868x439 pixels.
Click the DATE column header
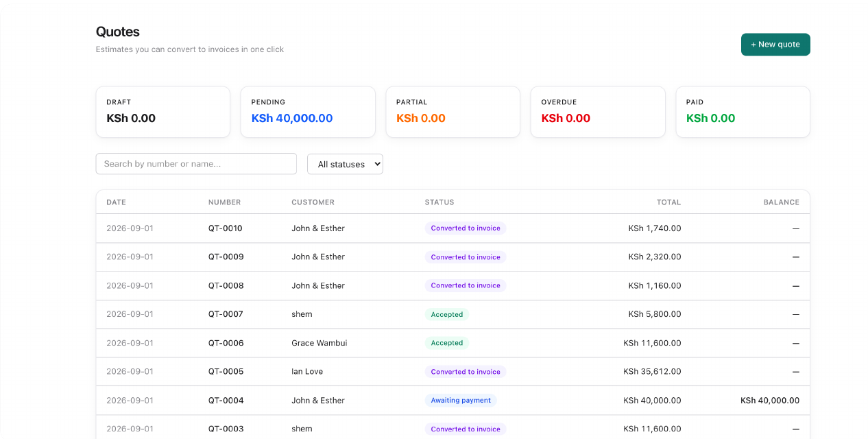[117, 202]
